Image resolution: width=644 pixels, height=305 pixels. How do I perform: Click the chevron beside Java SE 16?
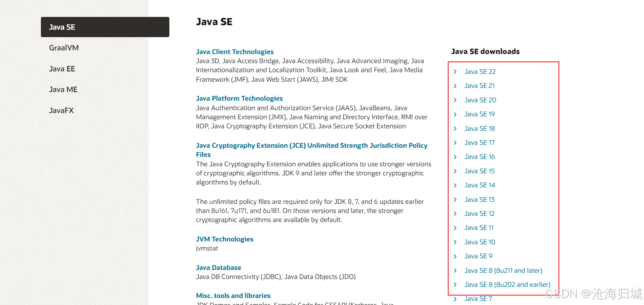click(x=455, y=157)
